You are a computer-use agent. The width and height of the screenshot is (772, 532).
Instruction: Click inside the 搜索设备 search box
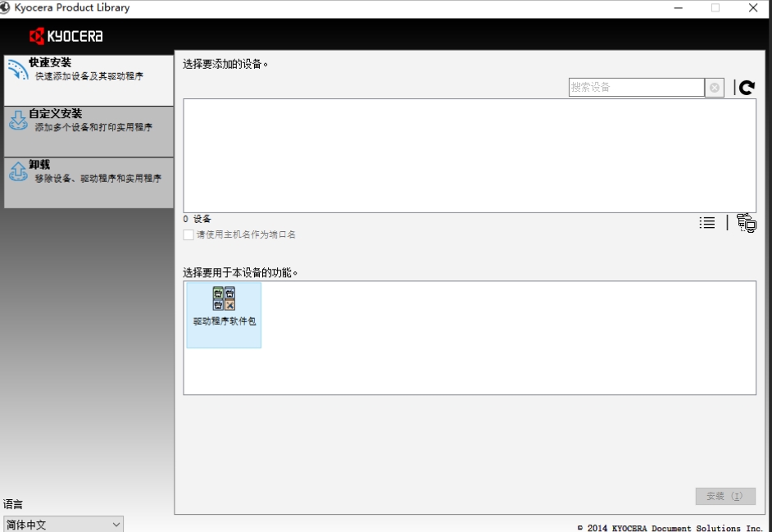(x=639, y=86)
